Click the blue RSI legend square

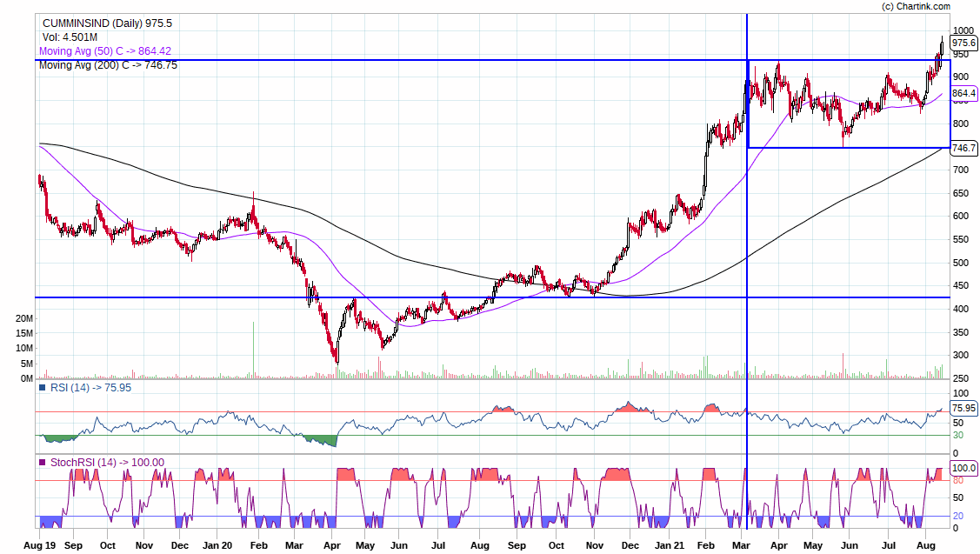click(x=43, y=388)
